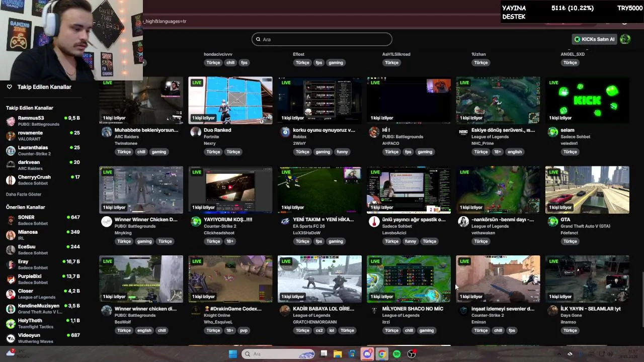Open stream title 'korku oyunu oynuyoruz'

point(324,130)
